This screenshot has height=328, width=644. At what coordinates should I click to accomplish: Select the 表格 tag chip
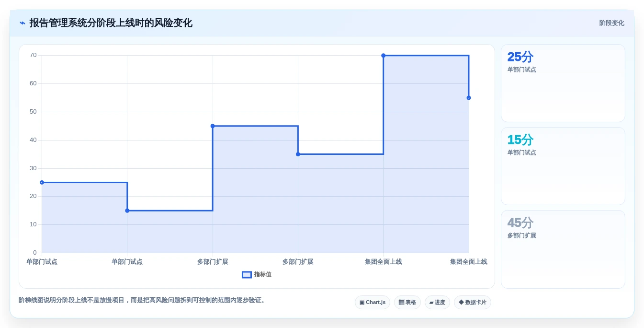407,303
